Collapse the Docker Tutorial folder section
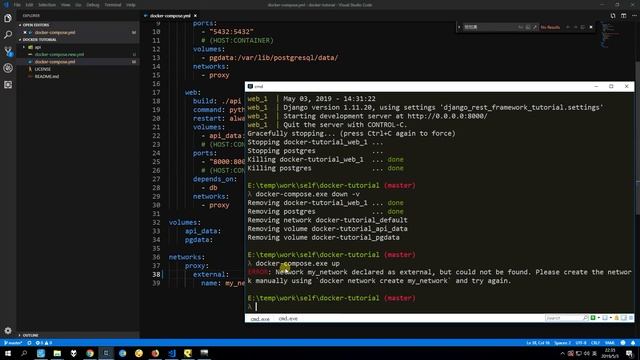640x360 pixels. 78,40
